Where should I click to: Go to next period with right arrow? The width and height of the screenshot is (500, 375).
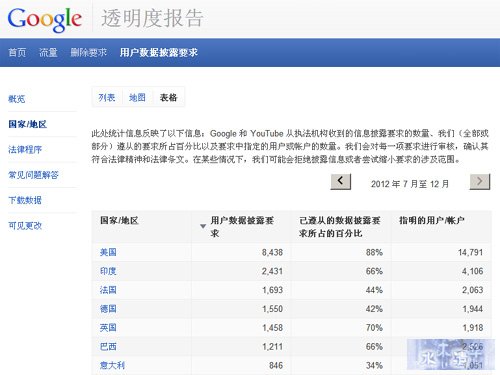pos(480,182)
